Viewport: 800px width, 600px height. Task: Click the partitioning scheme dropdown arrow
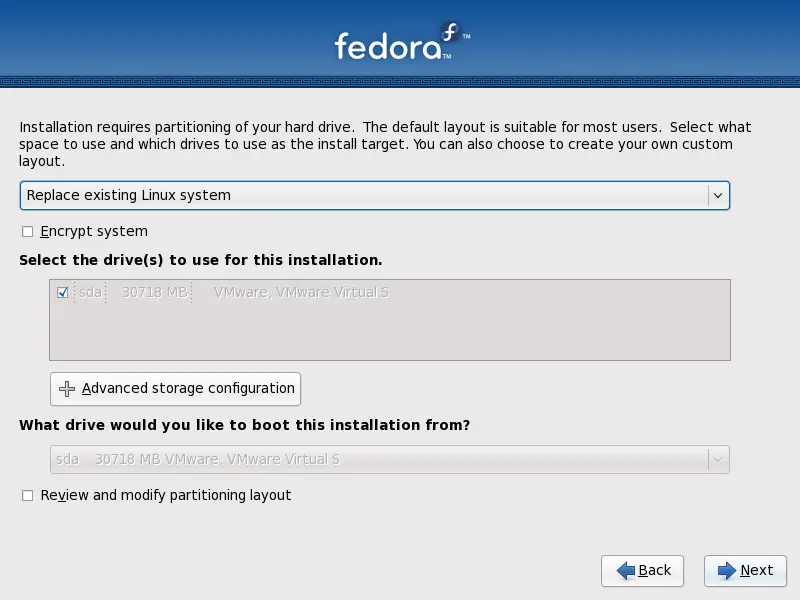tap(718, 195)
